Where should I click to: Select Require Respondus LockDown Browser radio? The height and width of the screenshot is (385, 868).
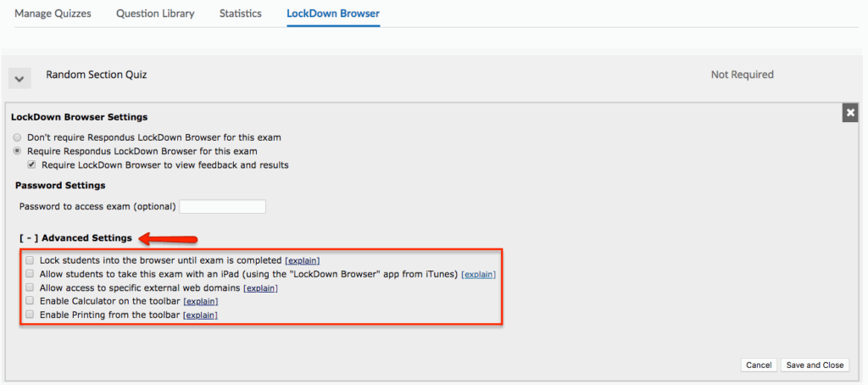(17, 151)
